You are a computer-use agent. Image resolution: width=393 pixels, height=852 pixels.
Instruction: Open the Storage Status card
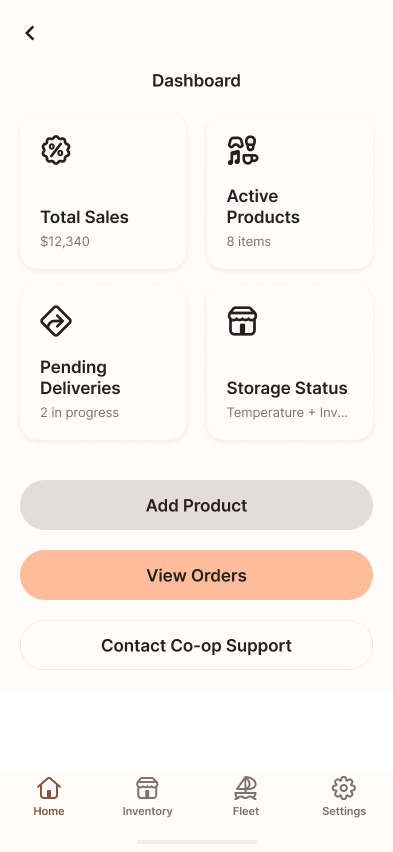[290, 362]
